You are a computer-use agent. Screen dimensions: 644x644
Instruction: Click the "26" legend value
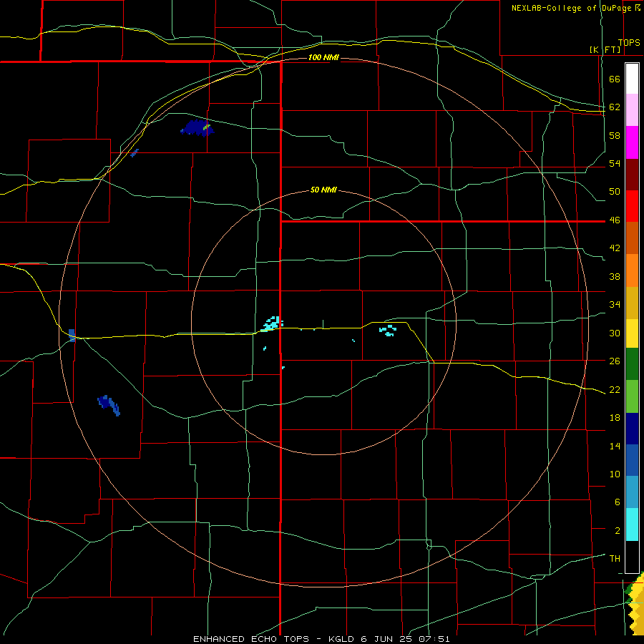[615, 361]
